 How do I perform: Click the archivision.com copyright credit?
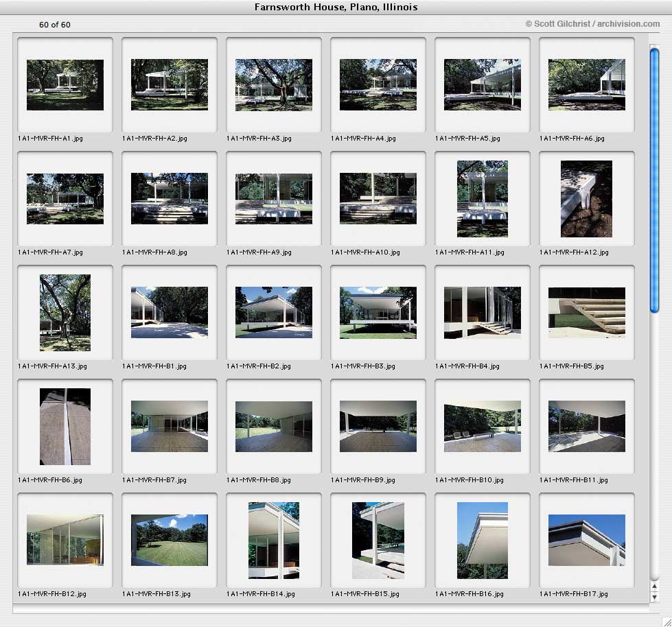(x=592, y=24)
